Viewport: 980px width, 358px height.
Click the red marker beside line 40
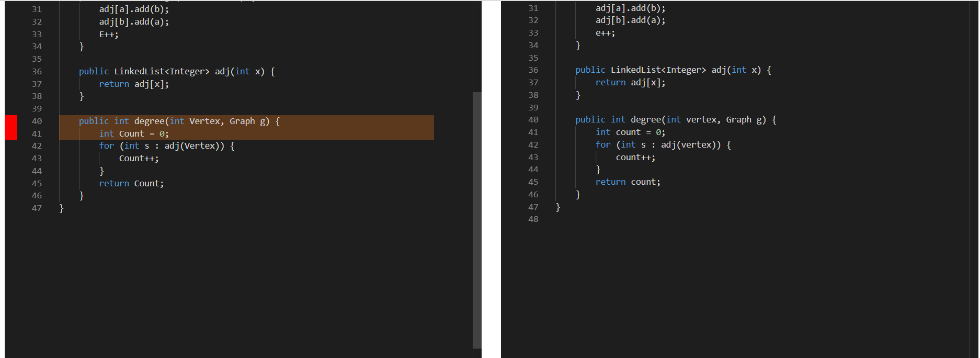click(11, 127)
